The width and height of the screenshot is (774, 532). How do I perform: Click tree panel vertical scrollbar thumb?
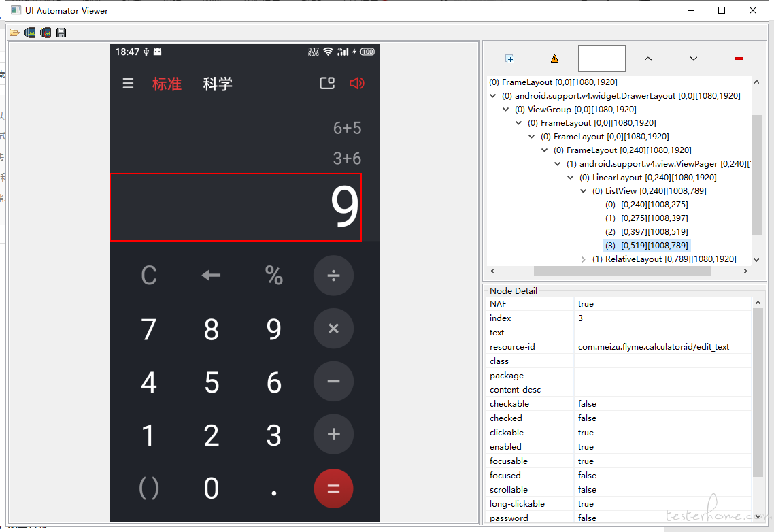point(757,175)
